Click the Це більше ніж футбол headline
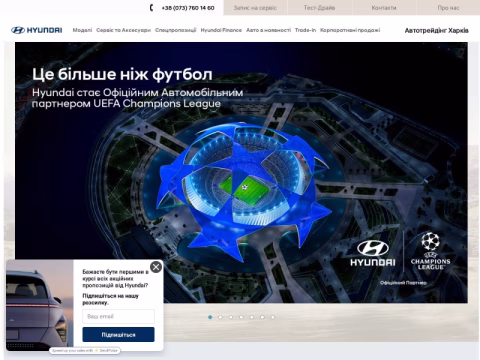The image size is (480, 360). pyautogui.click(x=122, y=74)
